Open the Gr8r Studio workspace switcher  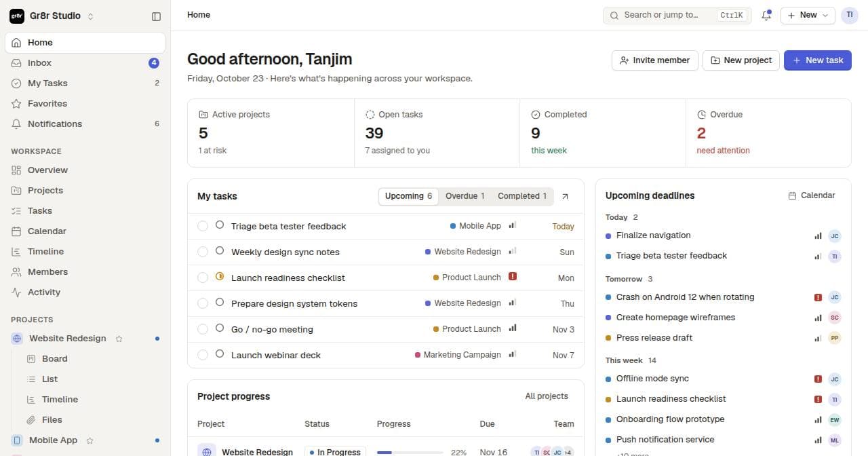tap(52, 16)
